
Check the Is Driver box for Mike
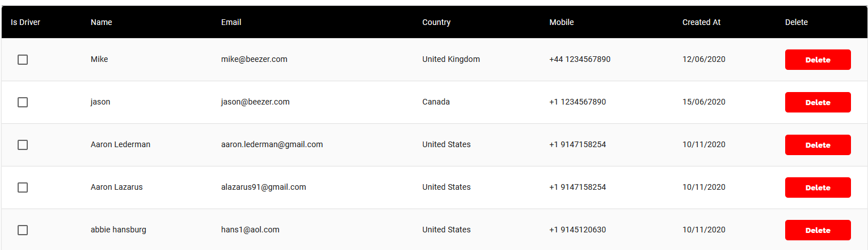click(23, 60)
